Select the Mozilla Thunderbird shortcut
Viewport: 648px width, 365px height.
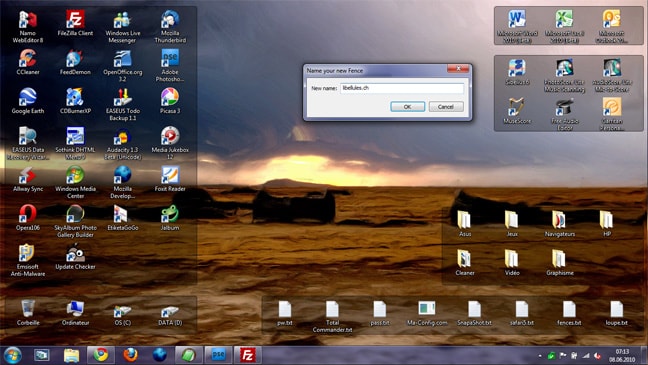point(170,27)
